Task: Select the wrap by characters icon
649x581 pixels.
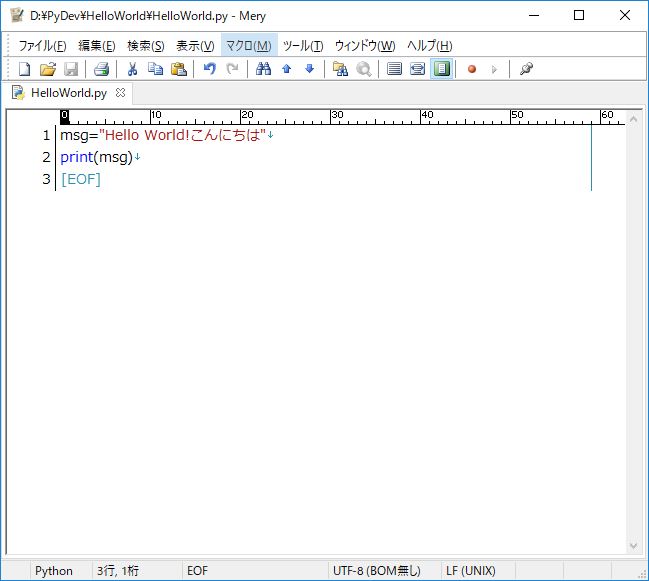Action: click(x=417, y=69)
